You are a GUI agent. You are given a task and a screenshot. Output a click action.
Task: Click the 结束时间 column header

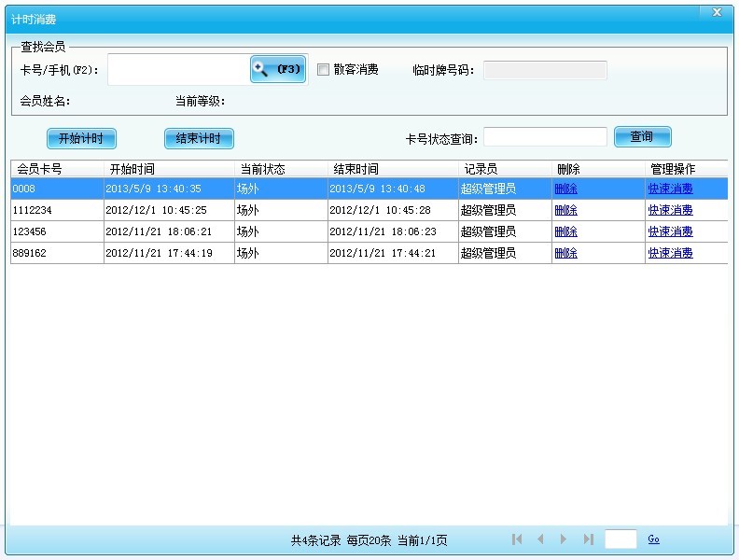tap(393, 169)
